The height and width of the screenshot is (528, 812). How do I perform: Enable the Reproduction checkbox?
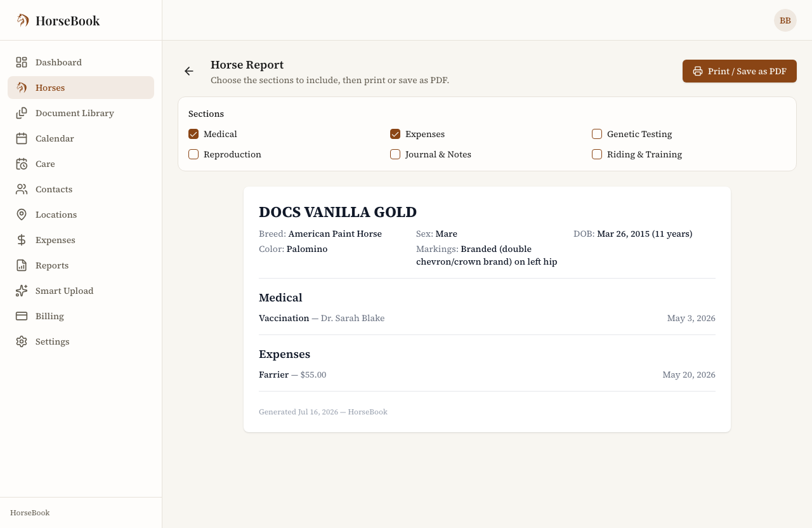pos(193,154)
